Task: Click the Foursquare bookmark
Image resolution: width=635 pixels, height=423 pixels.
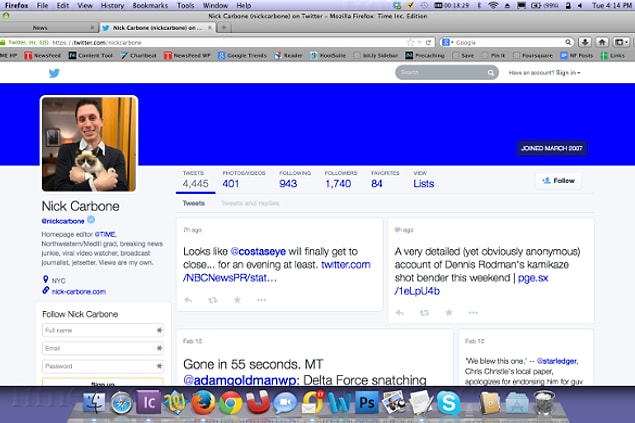Action: pos(533,55)
